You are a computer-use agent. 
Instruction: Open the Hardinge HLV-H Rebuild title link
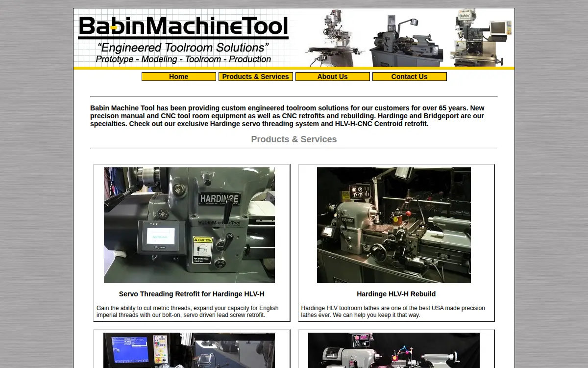tap(396, 294)
